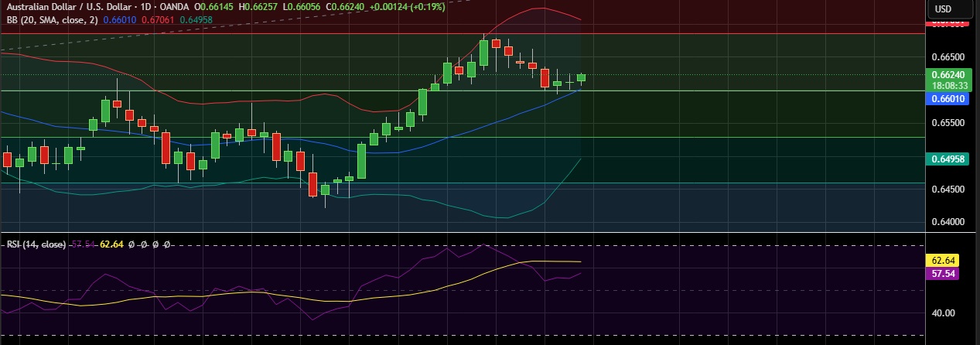The height and width of the screenshot is (345, 980).
Task: Select the RSI (14, close) indicator legend
Action: 36,244
